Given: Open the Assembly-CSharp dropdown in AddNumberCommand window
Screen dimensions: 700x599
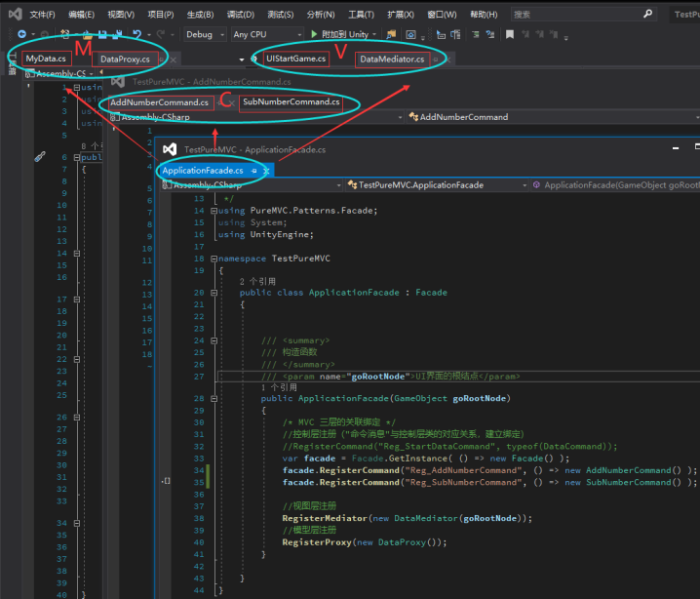Looking at the screenshot, I should tap(257, 117).
